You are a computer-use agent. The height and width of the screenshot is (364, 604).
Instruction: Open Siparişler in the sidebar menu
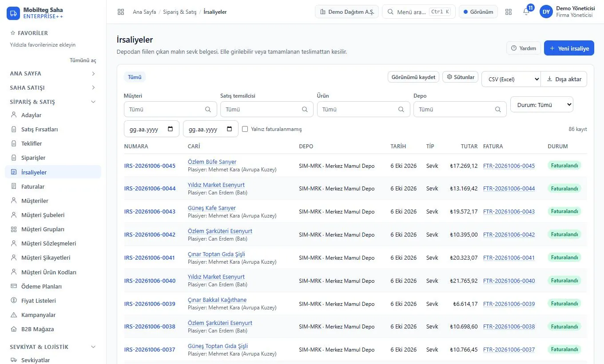[53, 158]
